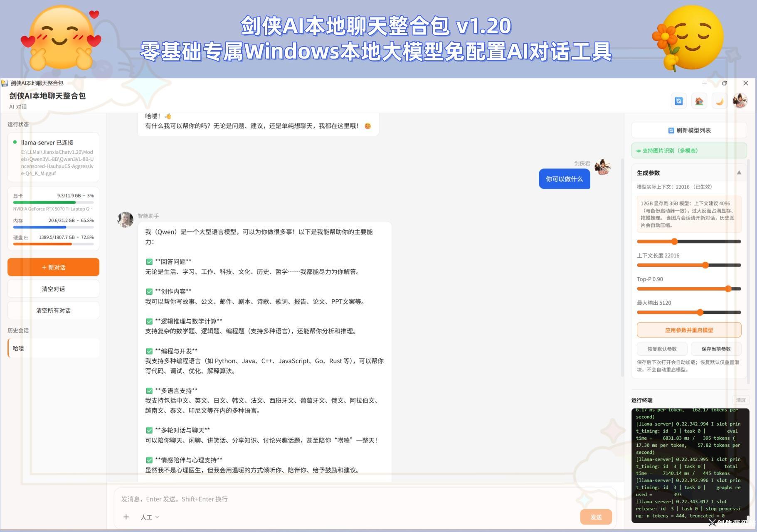The width and height of the screenshot is (757, 532).
Task: Click 支持图片识别（多模态） badge
Action: [x=689, y=150]
